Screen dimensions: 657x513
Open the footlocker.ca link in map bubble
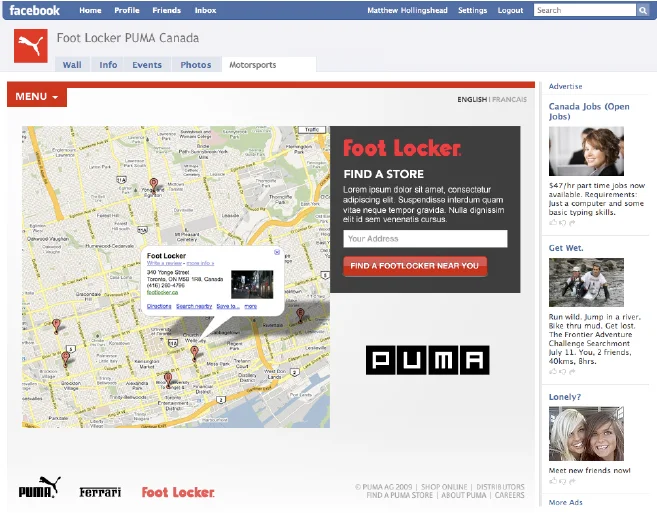click(x=162, y=292)
